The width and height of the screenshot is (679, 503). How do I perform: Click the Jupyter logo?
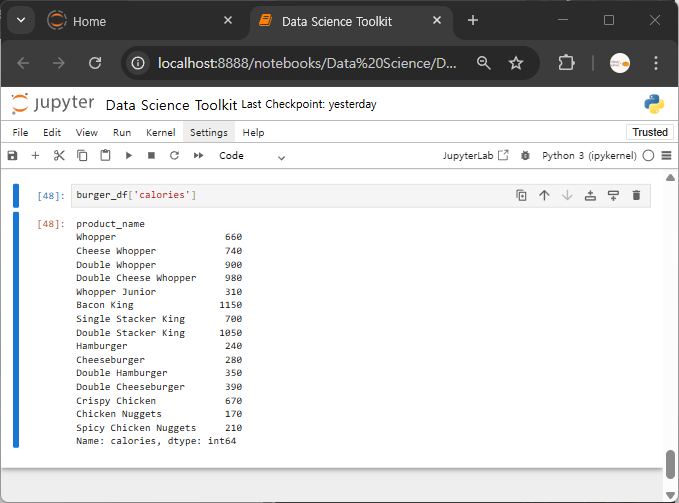pyautogui.click(x=52, y=104)
